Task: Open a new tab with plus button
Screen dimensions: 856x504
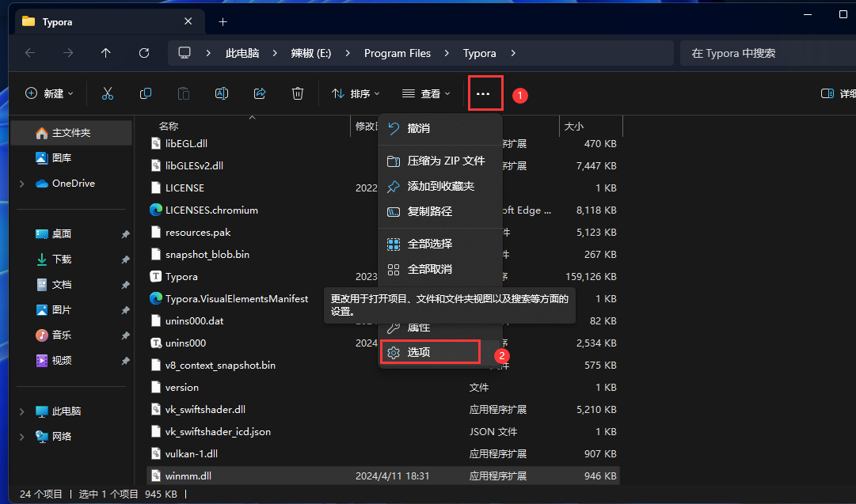Action: pos(223,22)
